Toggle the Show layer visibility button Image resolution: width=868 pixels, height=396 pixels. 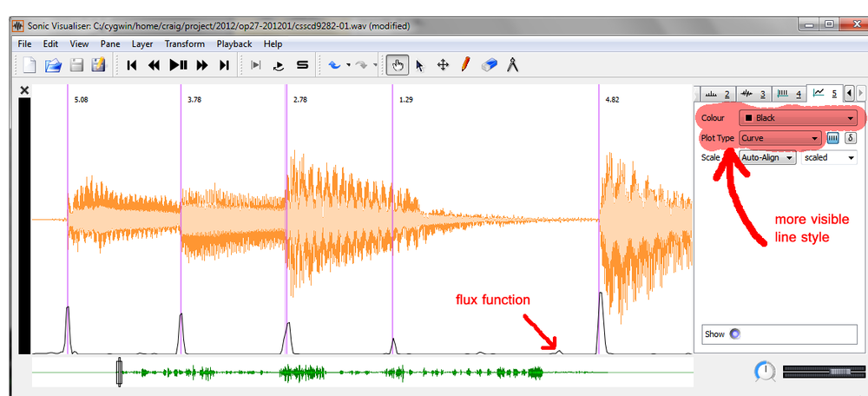(x=734, y=333)
